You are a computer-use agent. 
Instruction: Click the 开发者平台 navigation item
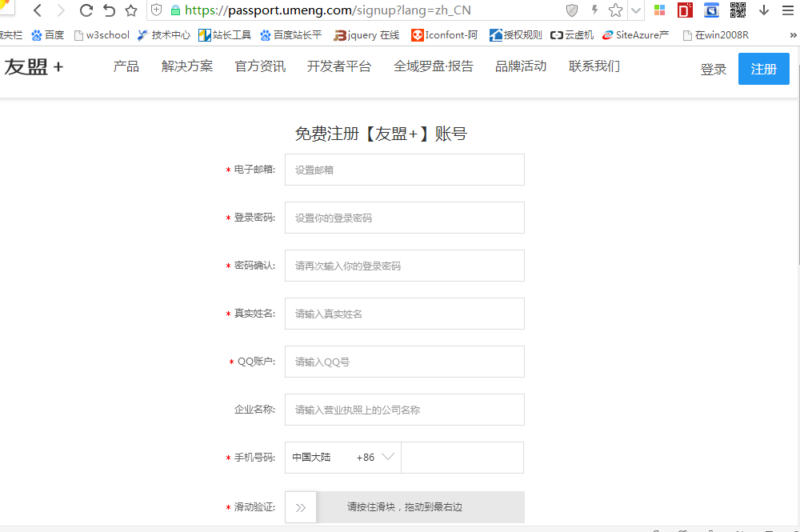coord(339,66)
